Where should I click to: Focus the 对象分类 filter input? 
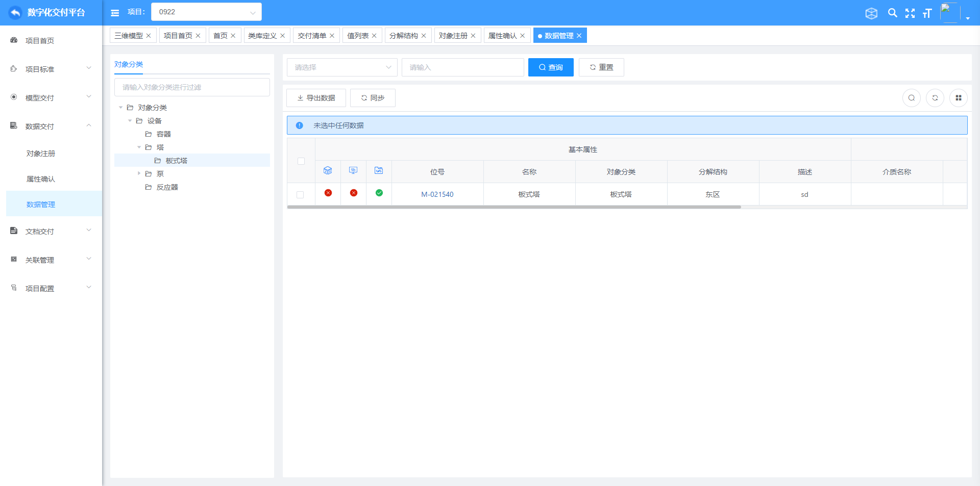pos(192,87)
